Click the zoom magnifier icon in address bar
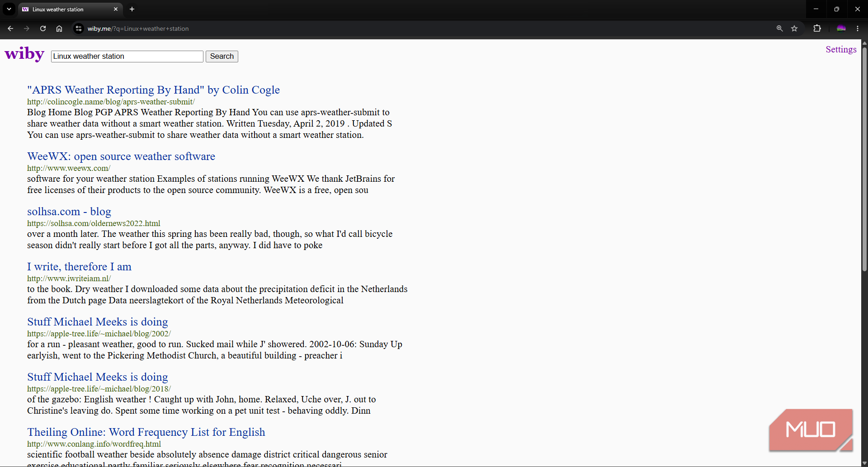Viewport: 868px width, 467px height. click(x=779, y=28)
